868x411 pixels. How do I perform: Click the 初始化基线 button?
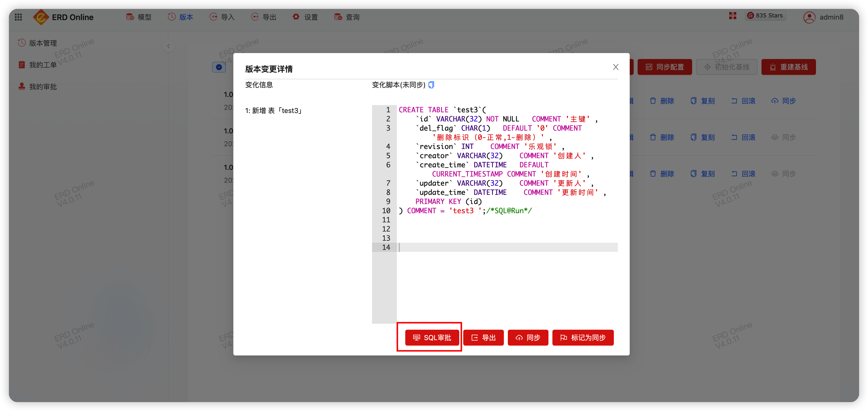click(x=727, y=67)
